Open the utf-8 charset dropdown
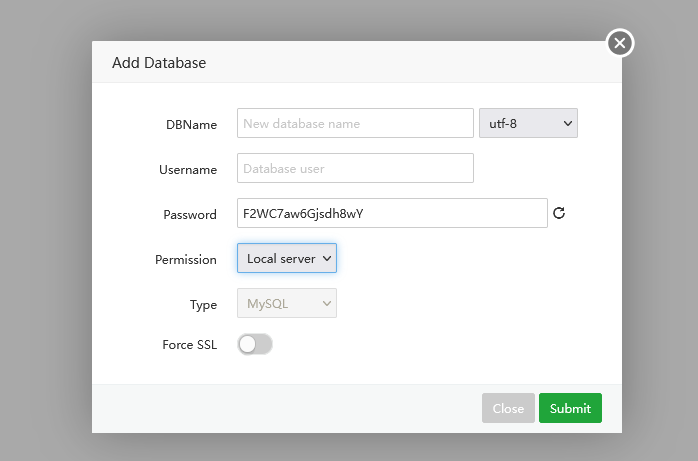Viewport: 698px width, 461px height. tap(529, 123)
